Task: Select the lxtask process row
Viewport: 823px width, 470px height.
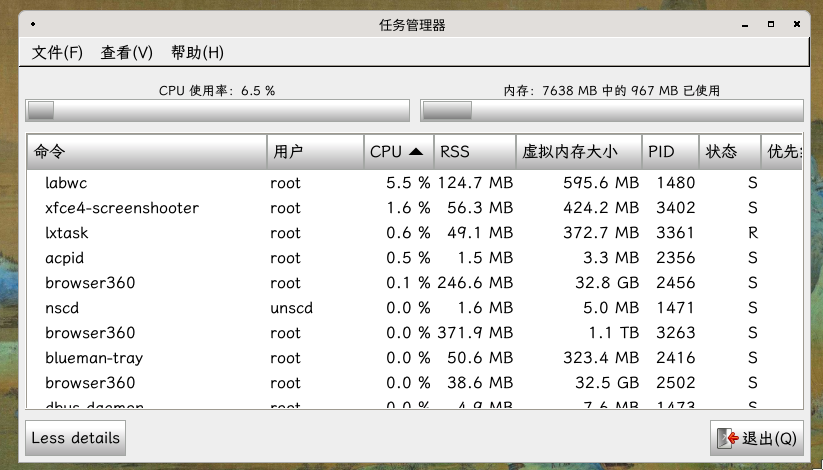Action: pos(414,233)
